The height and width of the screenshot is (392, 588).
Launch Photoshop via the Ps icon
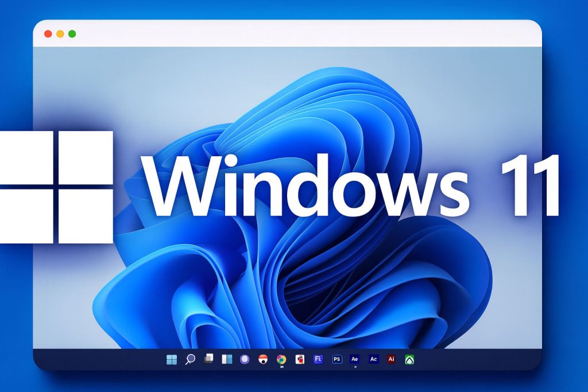point(337,359)
